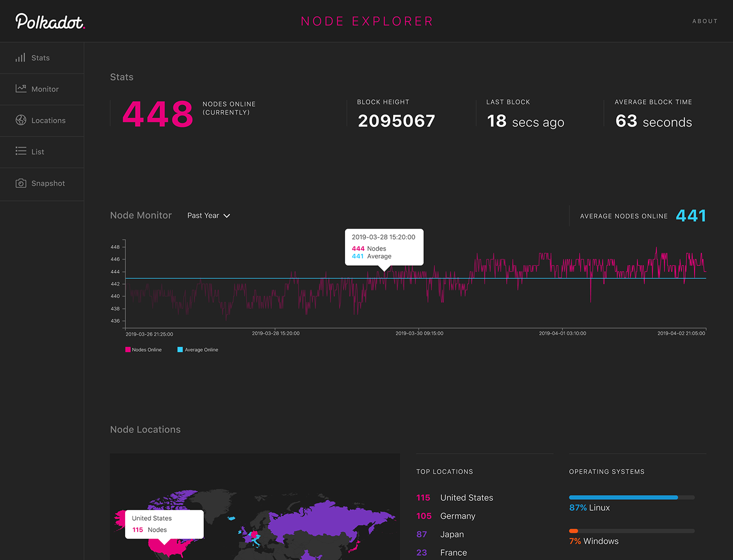Image resolution: width=733 pixels, height=560 pixels.
Task: Click the Node Monitor heading
Action: coord(141,216)
